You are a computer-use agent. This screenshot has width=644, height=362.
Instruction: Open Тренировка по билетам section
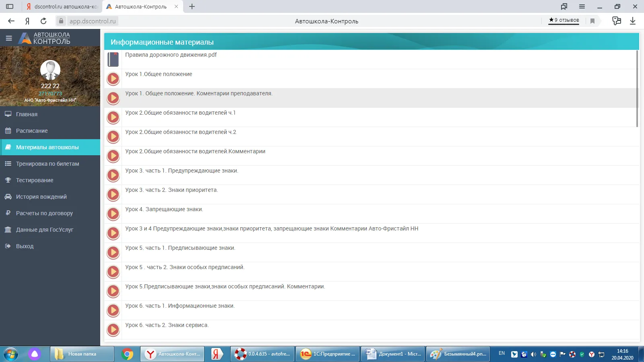(x=50, y=164)
